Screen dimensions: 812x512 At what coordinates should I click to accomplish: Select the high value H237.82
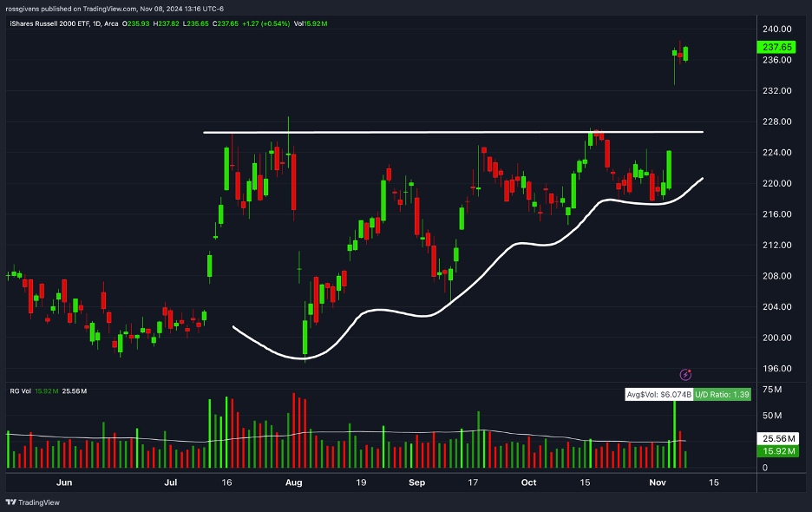point(166,23)
